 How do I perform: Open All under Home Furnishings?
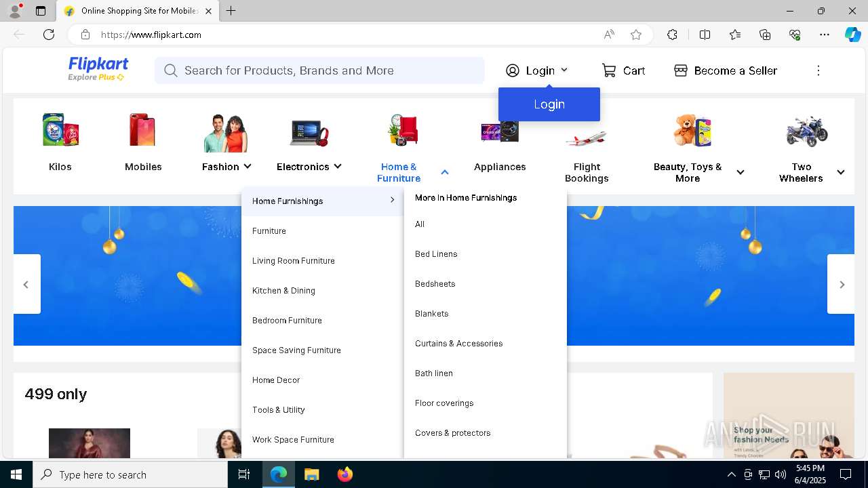[x=420, y=224]
